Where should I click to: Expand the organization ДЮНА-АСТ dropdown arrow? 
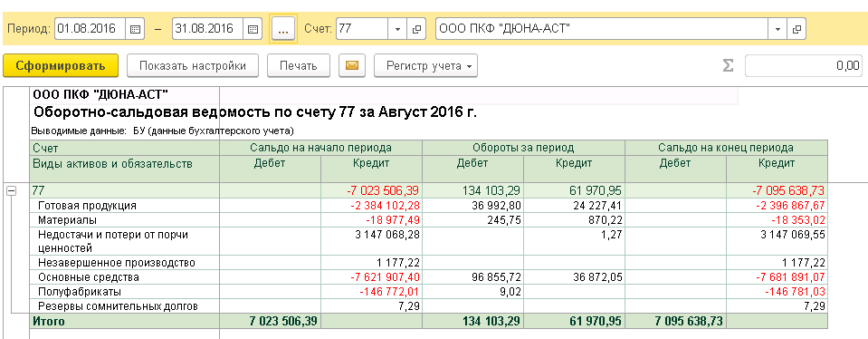(x=777, y=29)
